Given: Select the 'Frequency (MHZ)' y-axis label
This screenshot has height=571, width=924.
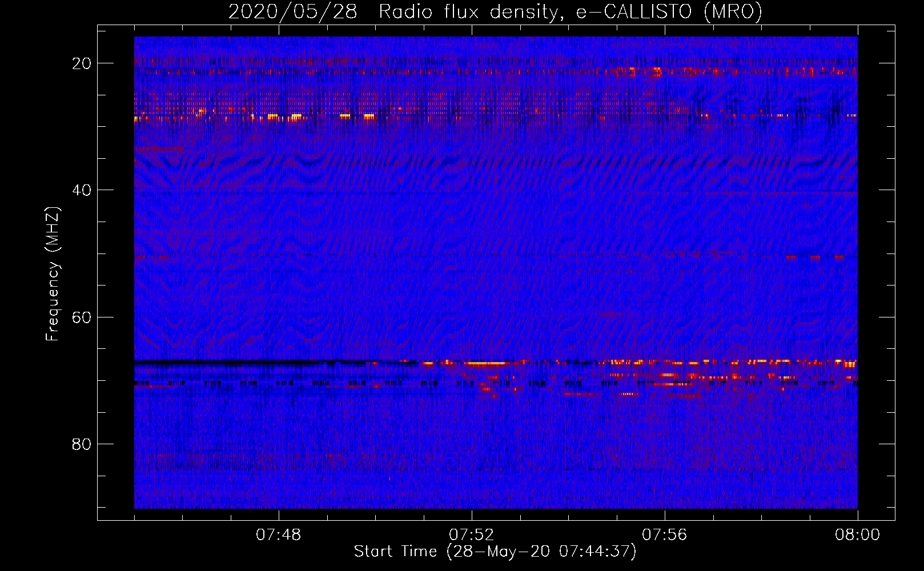Looking at the screenshot, I should (53, 274).
